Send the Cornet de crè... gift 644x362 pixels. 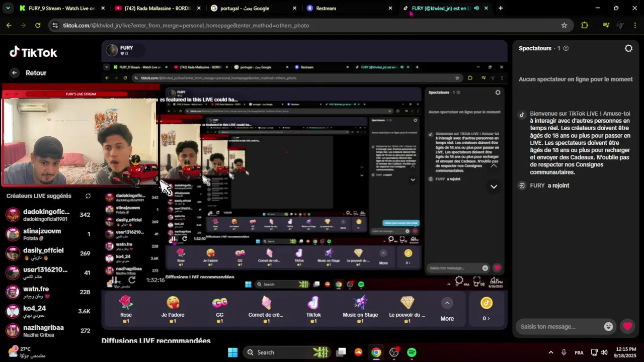[x=266, y=309]
